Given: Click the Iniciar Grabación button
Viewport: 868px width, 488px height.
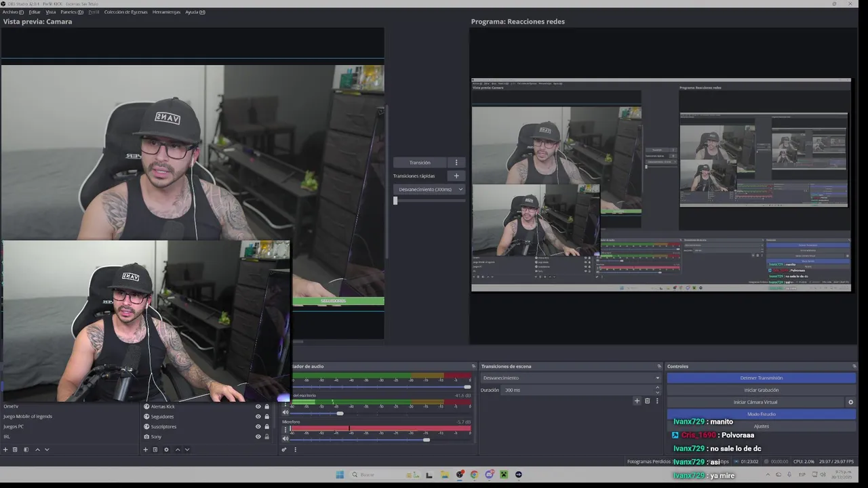Looking at the screenshot, I should pos(762,390).
